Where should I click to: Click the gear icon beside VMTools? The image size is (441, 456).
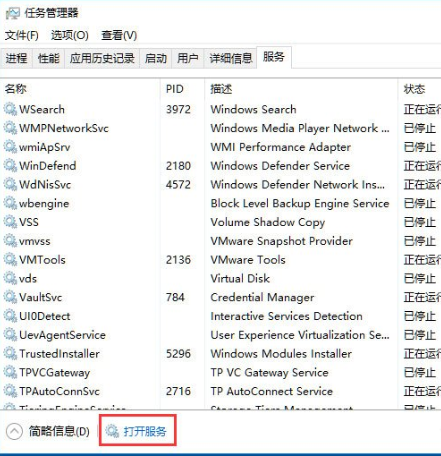point(10,260)
